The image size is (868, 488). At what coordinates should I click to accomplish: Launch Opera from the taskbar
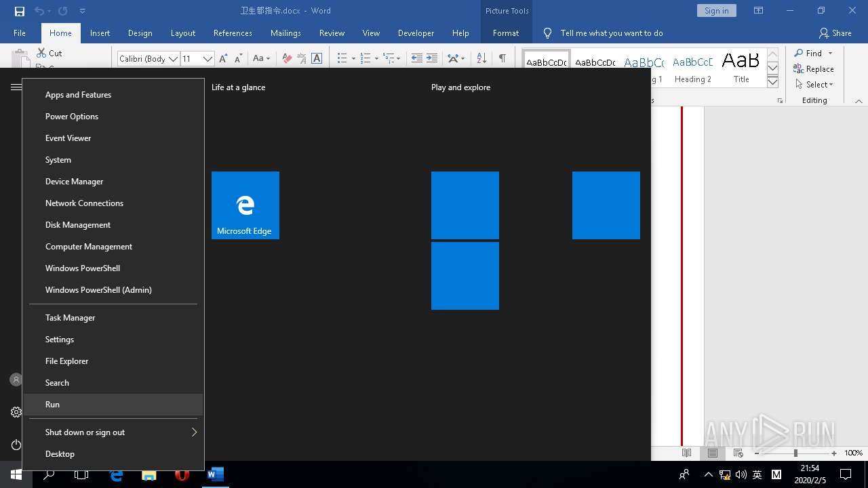point(182,474)
